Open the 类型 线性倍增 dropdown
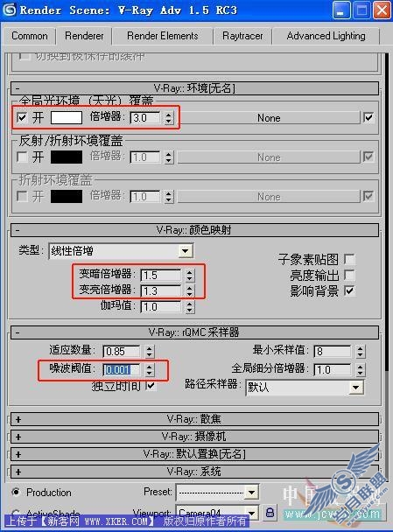This screenshot has height=532, width=393. 121,251
